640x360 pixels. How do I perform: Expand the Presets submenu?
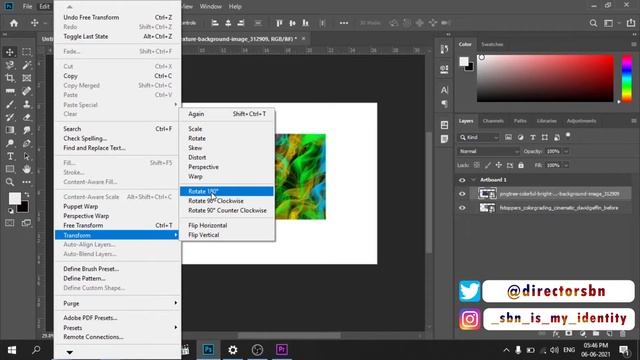(x=118, y=328)
